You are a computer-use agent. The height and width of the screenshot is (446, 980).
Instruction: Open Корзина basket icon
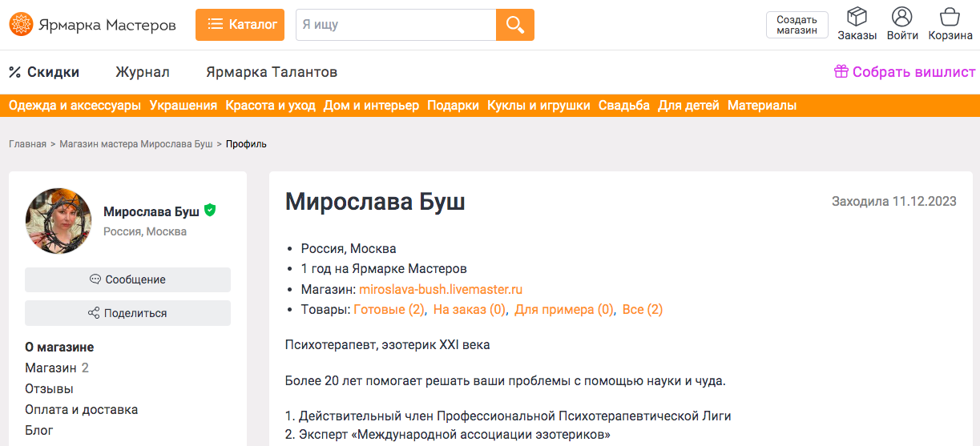(x=950, y=24)
